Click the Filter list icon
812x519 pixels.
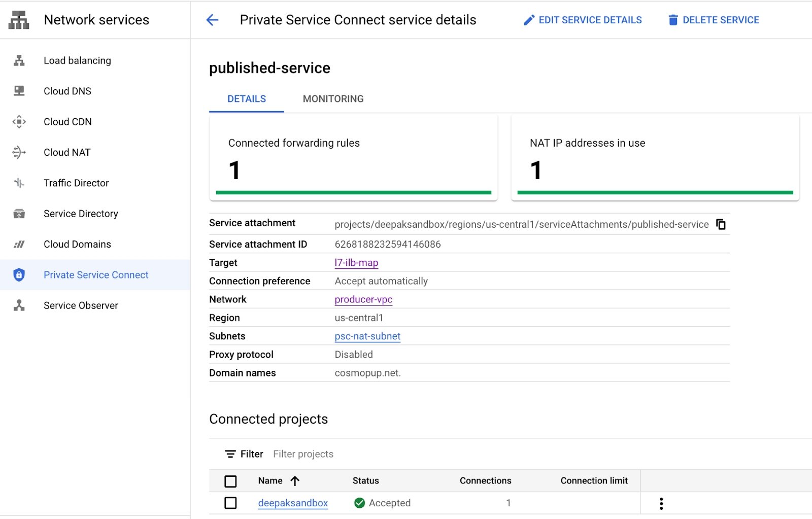pos(230,454)
